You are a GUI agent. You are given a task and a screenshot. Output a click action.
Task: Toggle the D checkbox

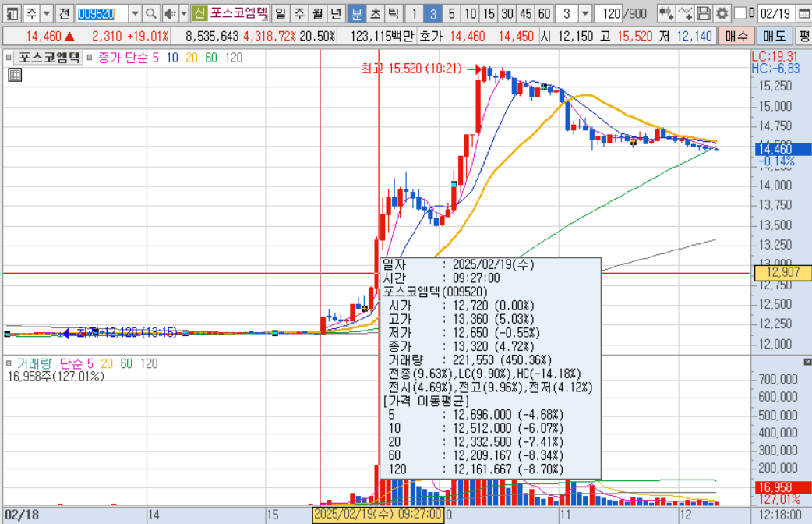tap(740, 13)
